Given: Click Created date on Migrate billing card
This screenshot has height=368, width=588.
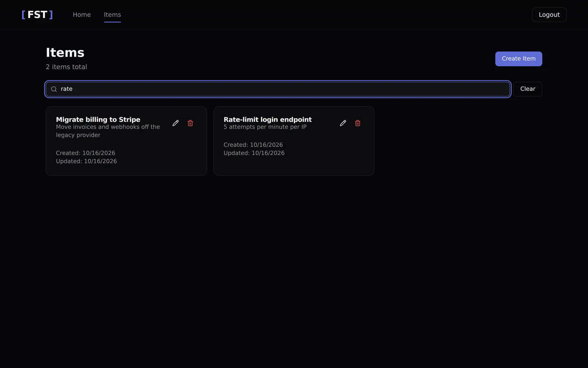Looking at the screenshot, I should (x=86, y=153).
